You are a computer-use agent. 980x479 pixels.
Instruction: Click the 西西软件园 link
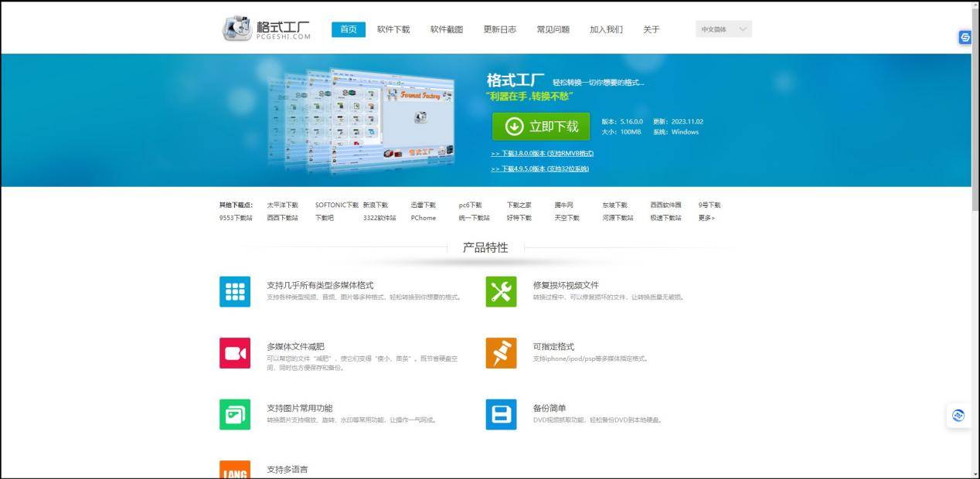coord(666,205)
